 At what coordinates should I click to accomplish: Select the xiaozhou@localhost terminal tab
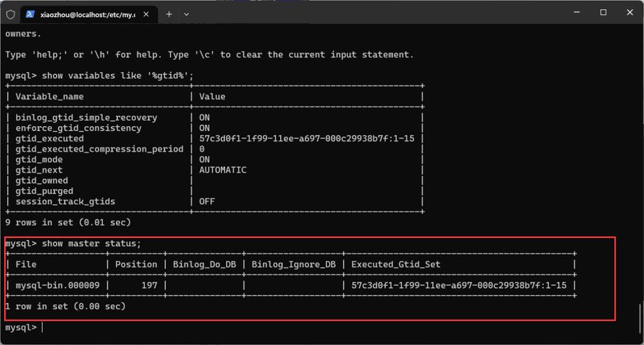tap(89, 14)
